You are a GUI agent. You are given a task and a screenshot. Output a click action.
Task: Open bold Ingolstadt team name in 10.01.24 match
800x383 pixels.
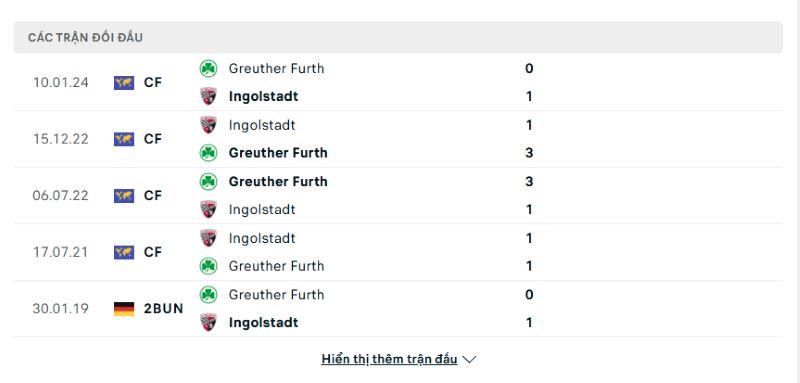click(x=263, y=96)
